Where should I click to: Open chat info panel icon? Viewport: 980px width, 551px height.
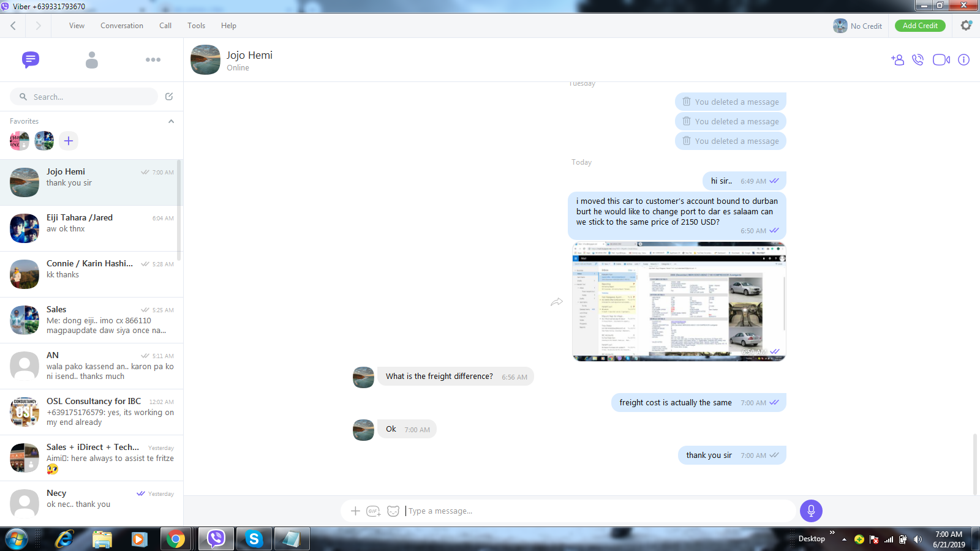(963, 59)
